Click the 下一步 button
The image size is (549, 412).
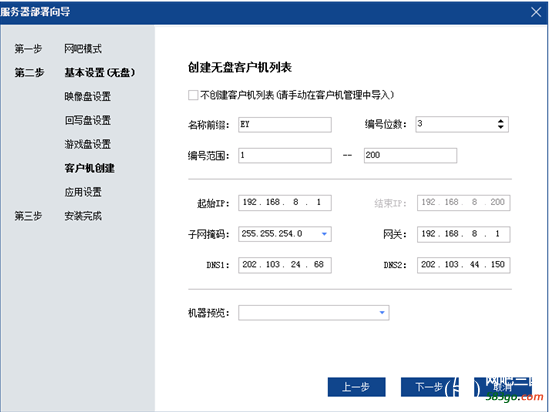coord(430,387)
